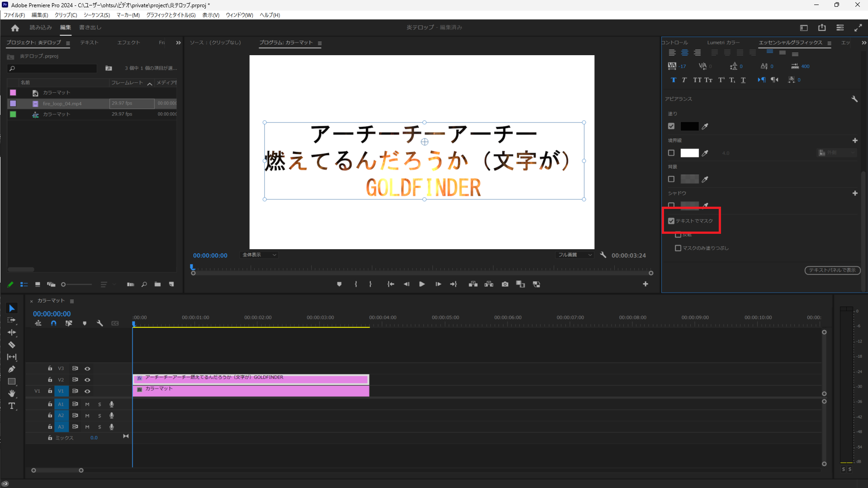
Task: Select the Selection tool in the toolbar
Action: 12,308
